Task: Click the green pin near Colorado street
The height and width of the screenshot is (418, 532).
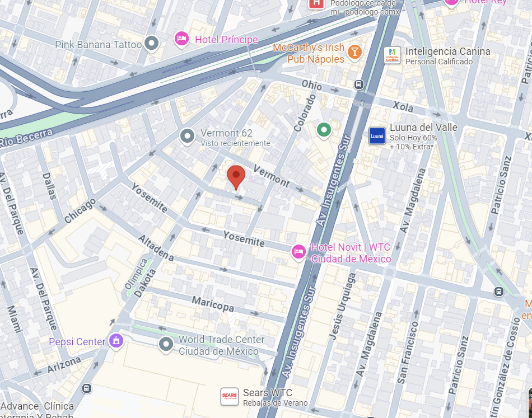Action: pos(324,130)
